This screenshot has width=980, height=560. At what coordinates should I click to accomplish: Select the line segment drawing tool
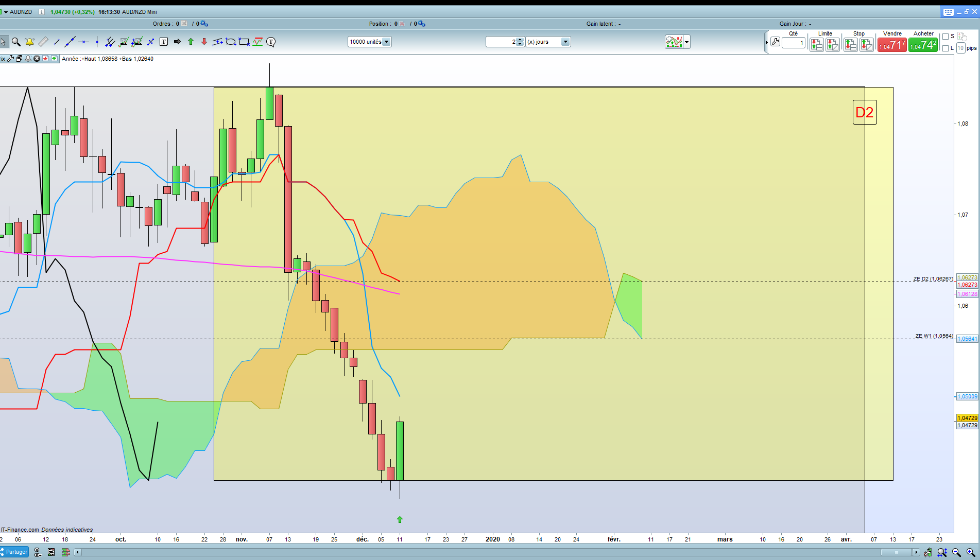click(57, 42)
